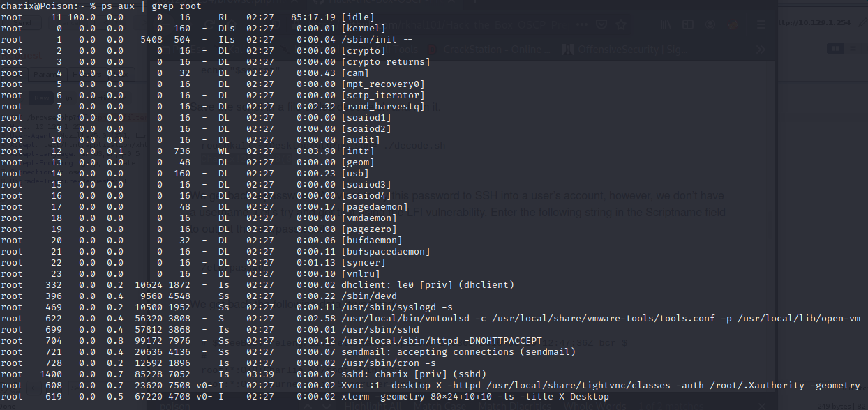This screenshot has width=868, height=410.
Task: Click the /usr/sbin/sshd command entry
Action: click(x=380, y=330)
